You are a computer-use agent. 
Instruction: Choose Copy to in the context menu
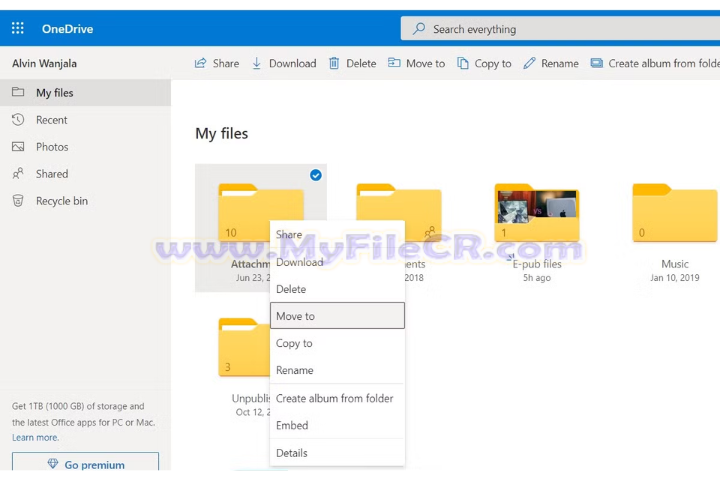338,343
